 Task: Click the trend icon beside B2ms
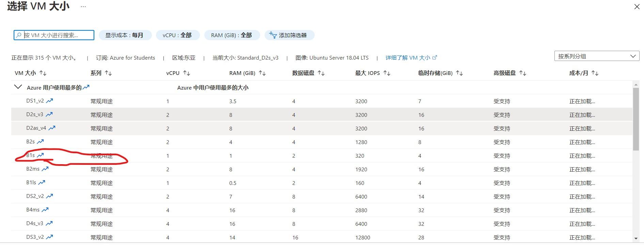tap(45, 169)
